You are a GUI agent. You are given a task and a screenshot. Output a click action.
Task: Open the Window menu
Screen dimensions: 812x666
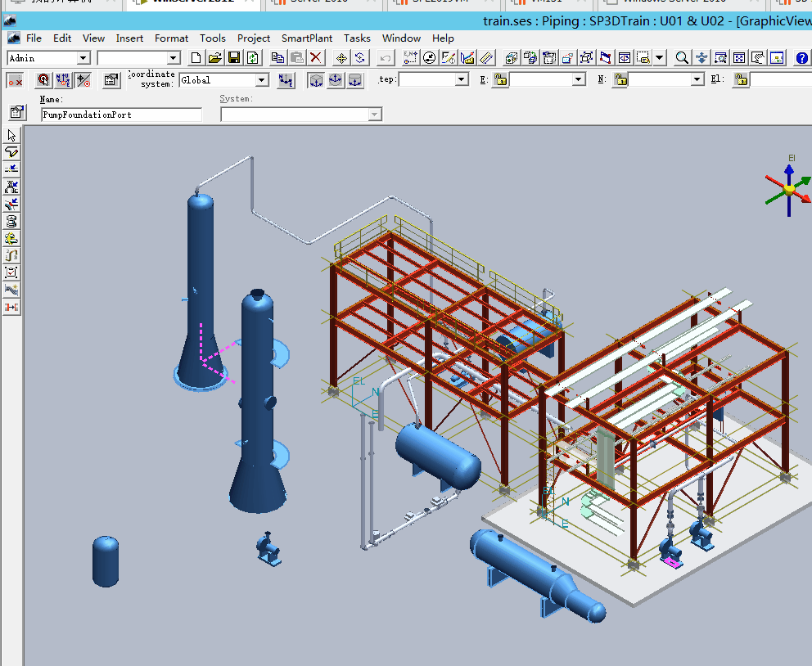(401, 38)
